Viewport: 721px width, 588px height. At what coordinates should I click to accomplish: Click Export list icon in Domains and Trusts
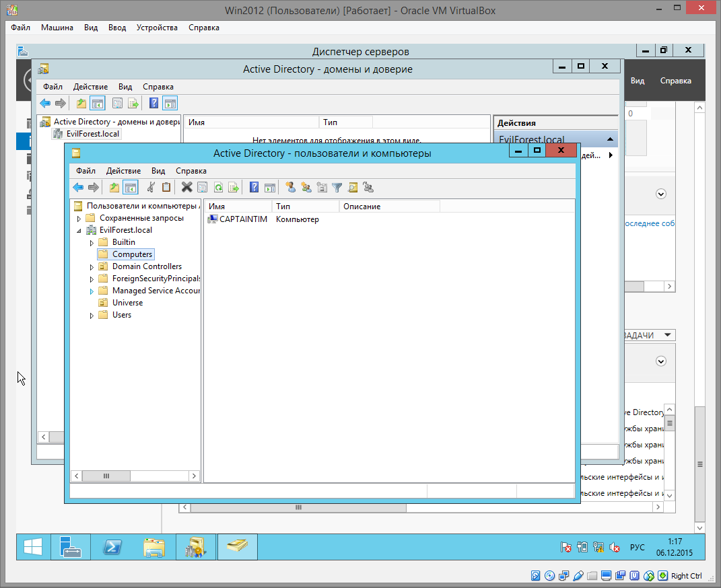tap(133, 104)
